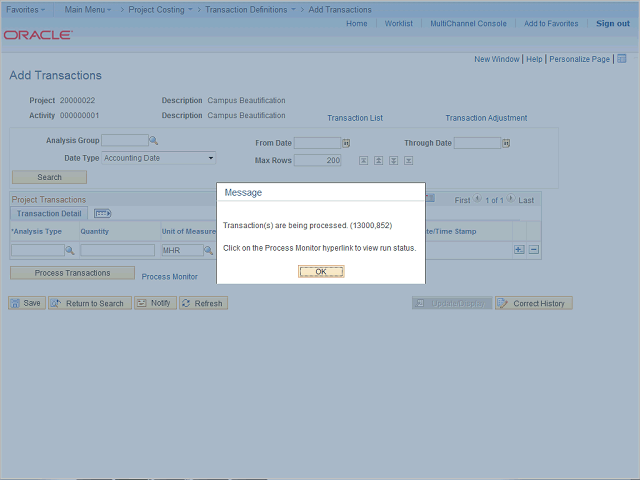
Task: Click the Update/Display button
Action: click(x=452, y=303)
